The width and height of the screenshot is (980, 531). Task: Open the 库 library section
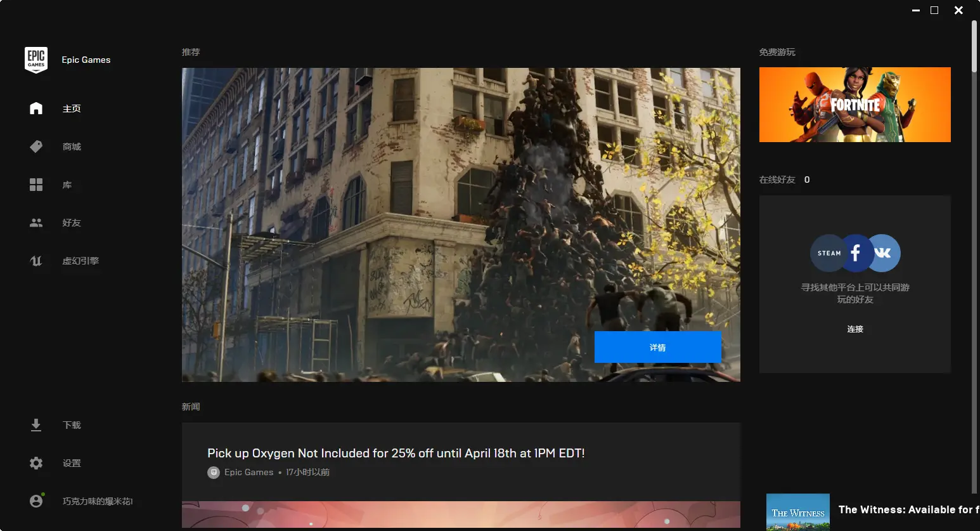pyautogui.click(x=67, y=185)
